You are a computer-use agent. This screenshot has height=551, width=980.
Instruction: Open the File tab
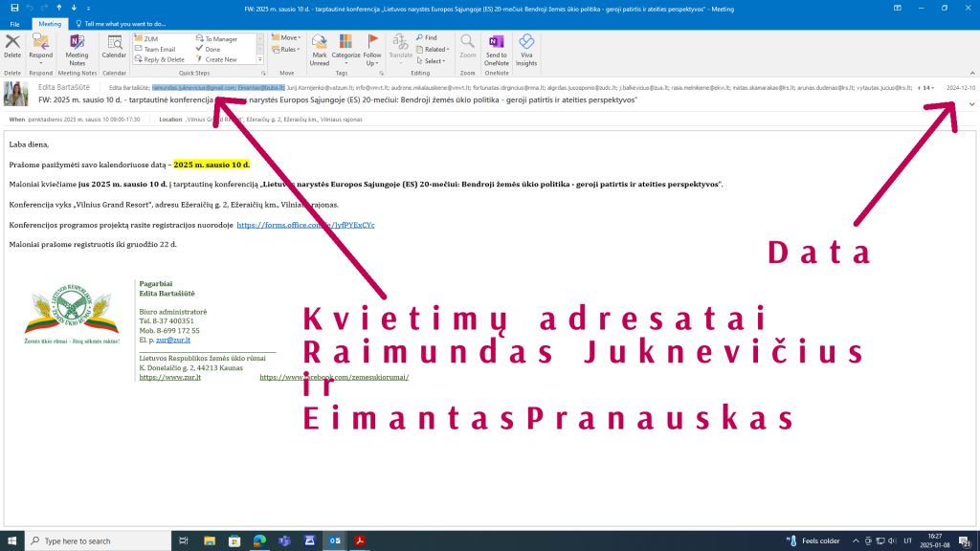14,23
